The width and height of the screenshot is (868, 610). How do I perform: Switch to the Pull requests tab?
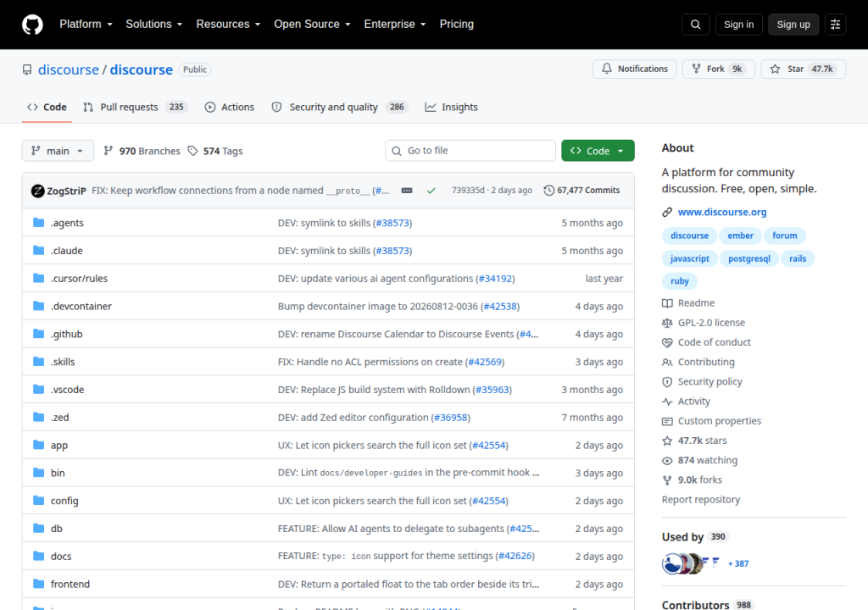(135, 108)
